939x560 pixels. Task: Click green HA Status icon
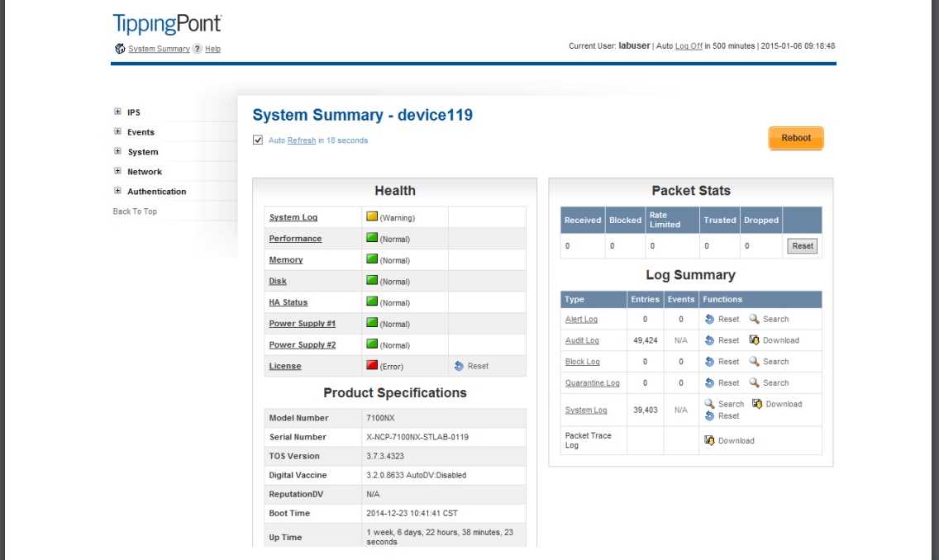click(x=372, y=301)
